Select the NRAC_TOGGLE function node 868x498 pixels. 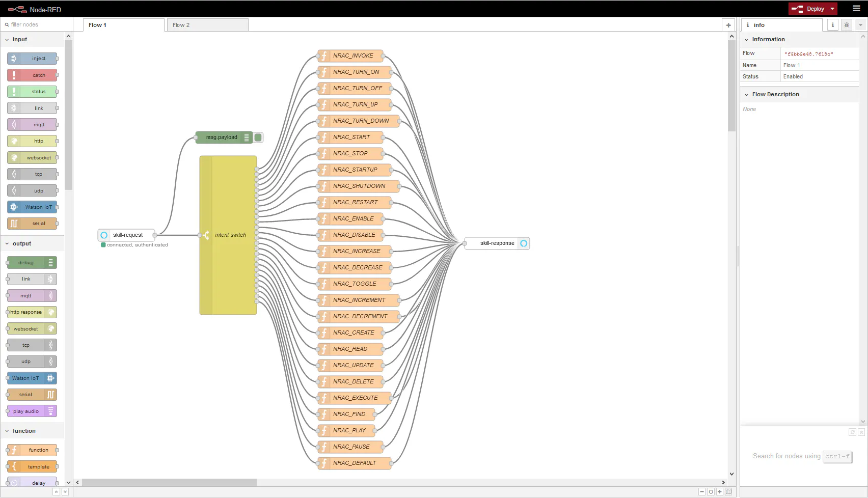tap(355, 284)
